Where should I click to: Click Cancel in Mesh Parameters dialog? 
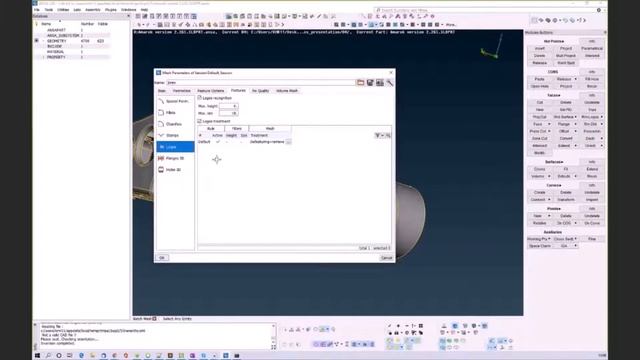386,258
